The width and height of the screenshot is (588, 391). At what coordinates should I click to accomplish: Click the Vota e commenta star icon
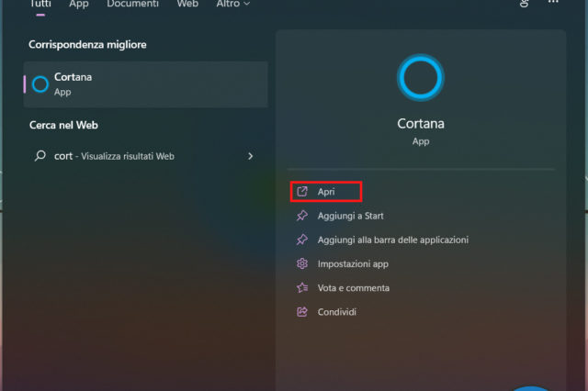point(301,287)
